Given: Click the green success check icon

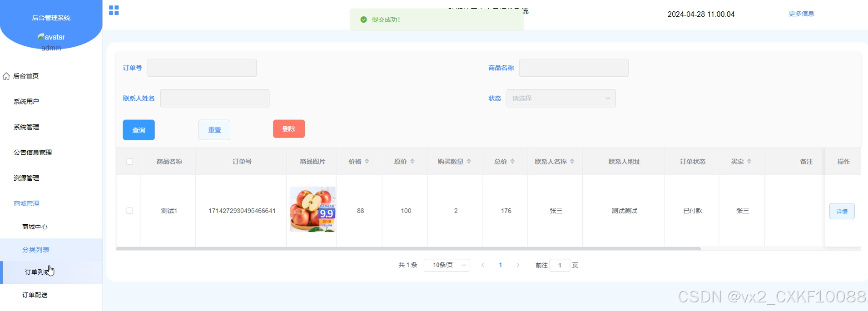Looking at the screenshot, I should tap(363, 20).
